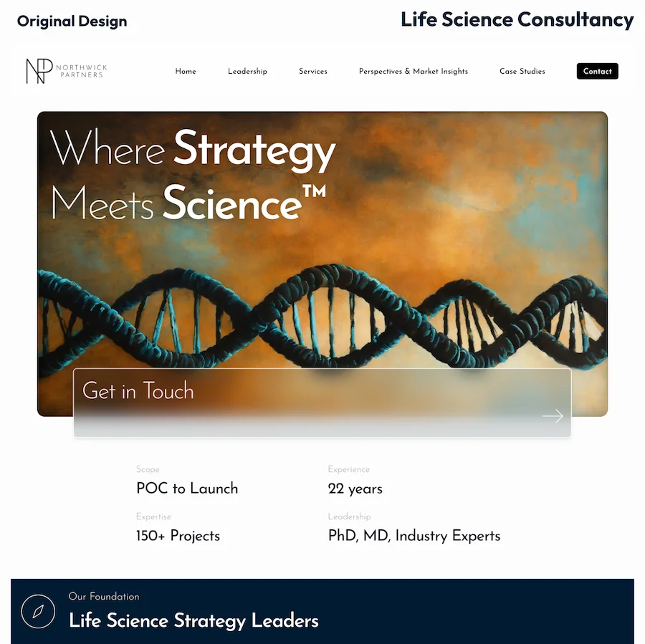The width and height of the screenshot is (645, 644).
Task: Select the POC to Launch stat
Action: [187, 488]
